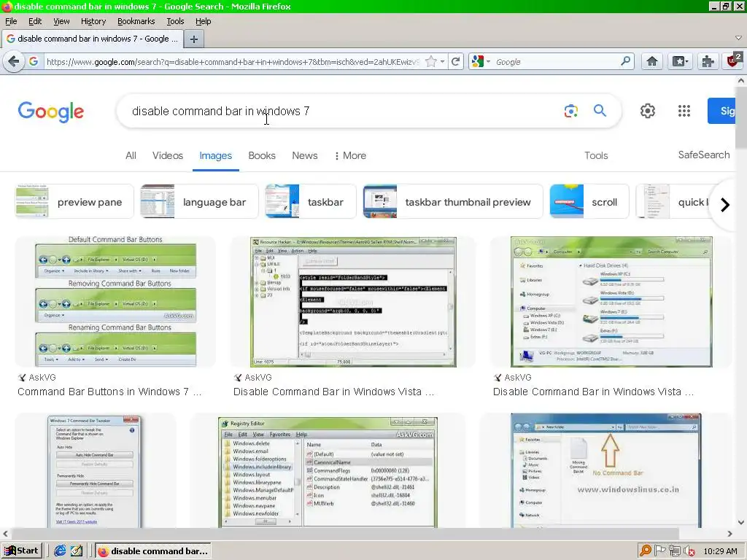Image resolution: width=747 pixels, height=560 pixels.
Task: Open second result link Disable Command Bar in Windows Vista
Action: click(x=333, y=392)
